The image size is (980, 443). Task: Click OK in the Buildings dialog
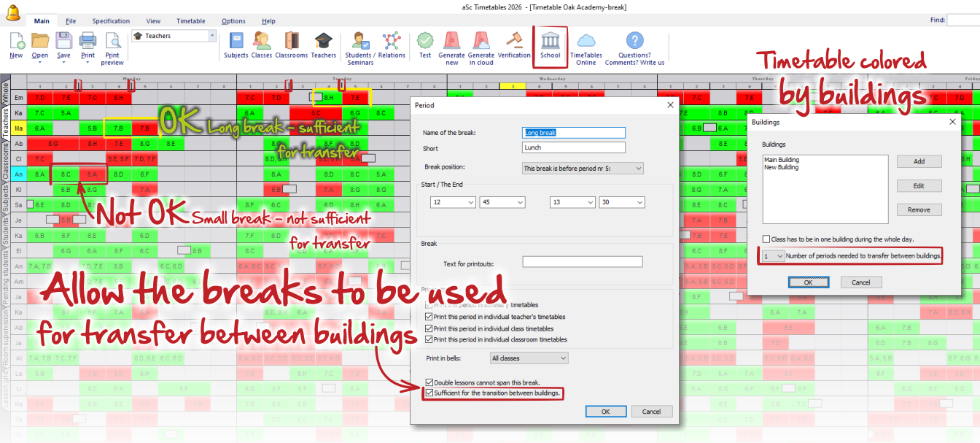pyautogui.click(x=808, y=282)
